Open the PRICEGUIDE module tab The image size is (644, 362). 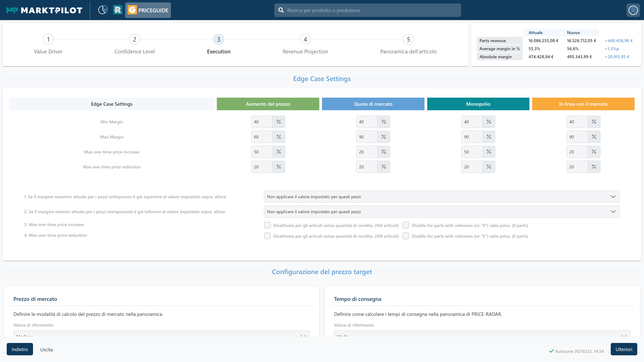tap(148, 10)
